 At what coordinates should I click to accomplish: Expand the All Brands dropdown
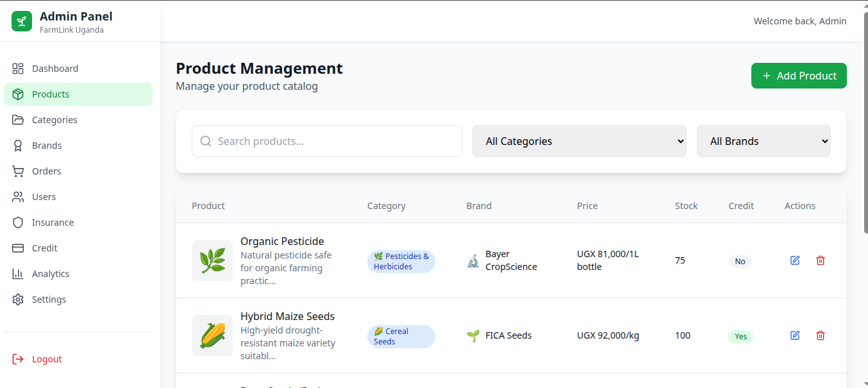pyautogui.click(x=764, y=141)
